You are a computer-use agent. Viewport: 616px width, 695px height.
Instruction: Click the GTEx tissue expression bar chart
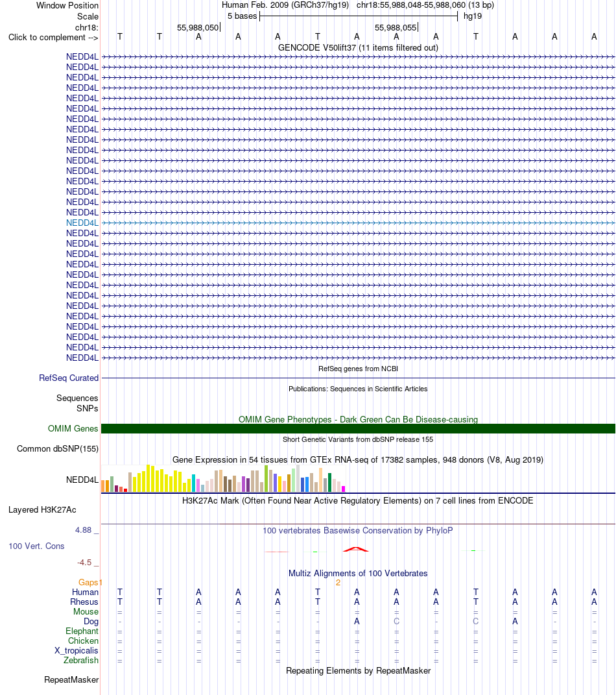(223, 478)
